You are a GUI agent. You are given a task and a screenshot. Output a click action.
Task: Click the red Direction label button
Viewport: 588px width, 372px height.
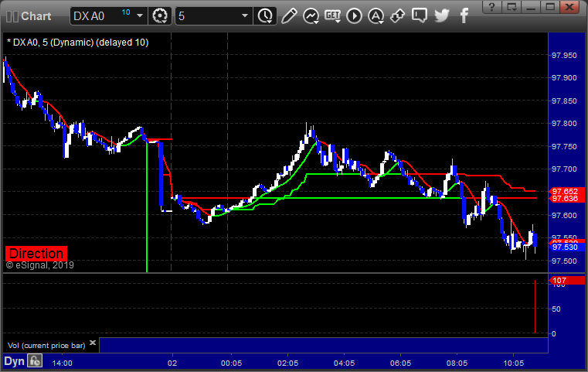[36, 254]
